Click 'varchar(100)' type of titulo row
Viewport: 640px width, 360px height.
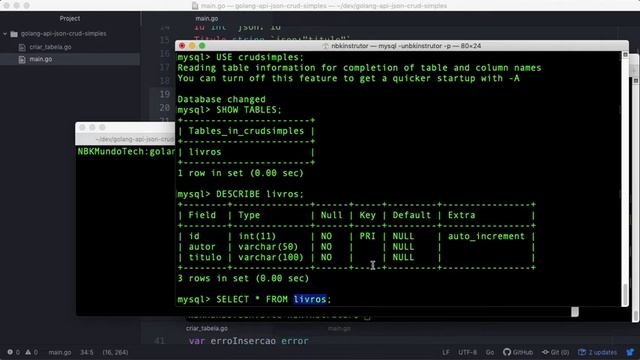(x=271, y=257)
